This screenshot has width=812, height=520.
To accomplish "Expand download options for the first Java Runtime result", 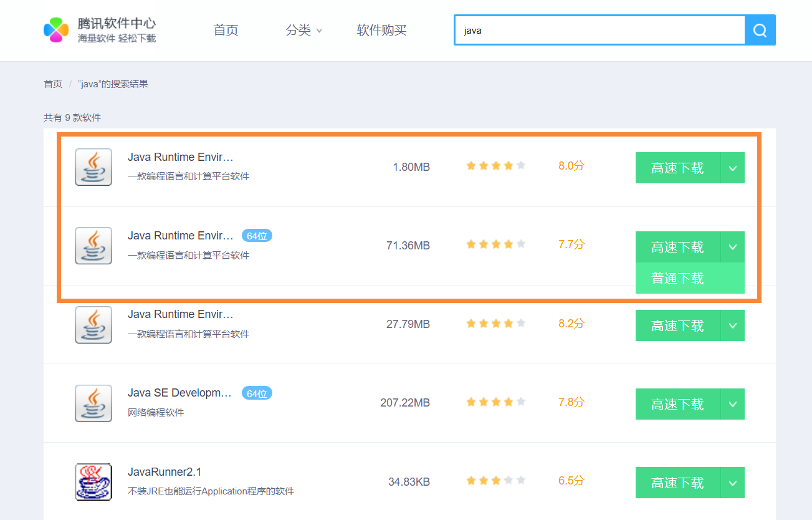I will pos(734,167).
